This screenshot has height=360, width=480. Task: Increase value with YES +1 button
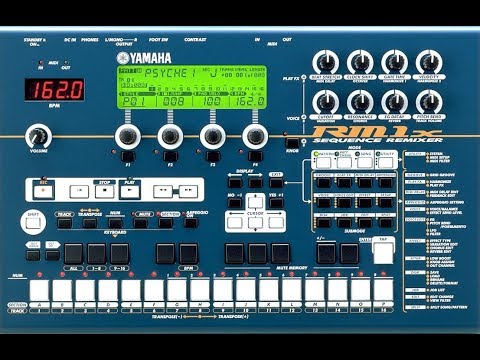[x=276, y=203]
